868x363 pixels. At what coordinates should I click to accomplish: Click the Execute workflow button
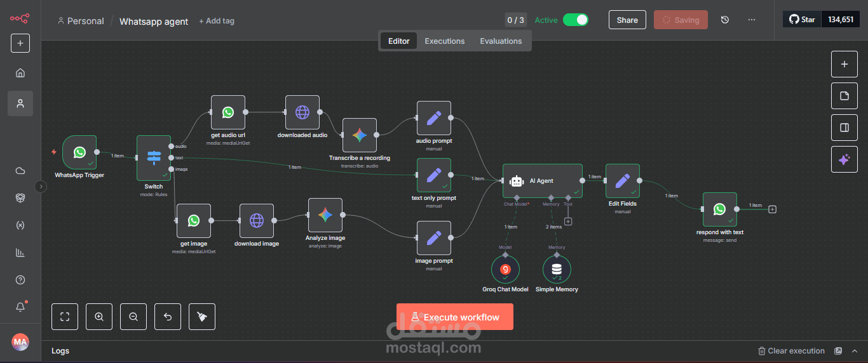click(454, 317)
